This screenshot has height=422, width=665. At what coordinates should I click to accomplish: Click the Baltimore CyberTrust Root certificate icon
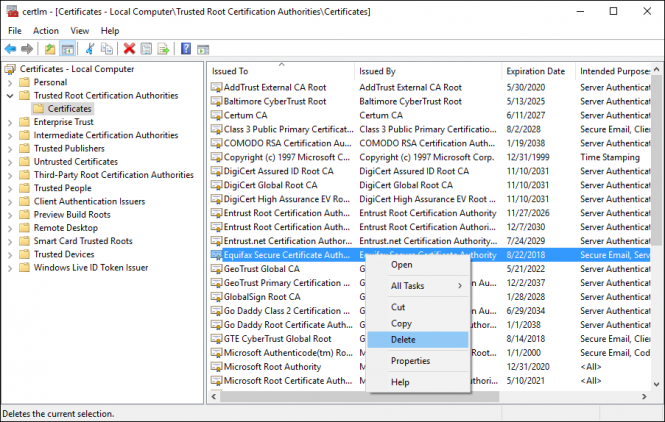tap(217, 102)
